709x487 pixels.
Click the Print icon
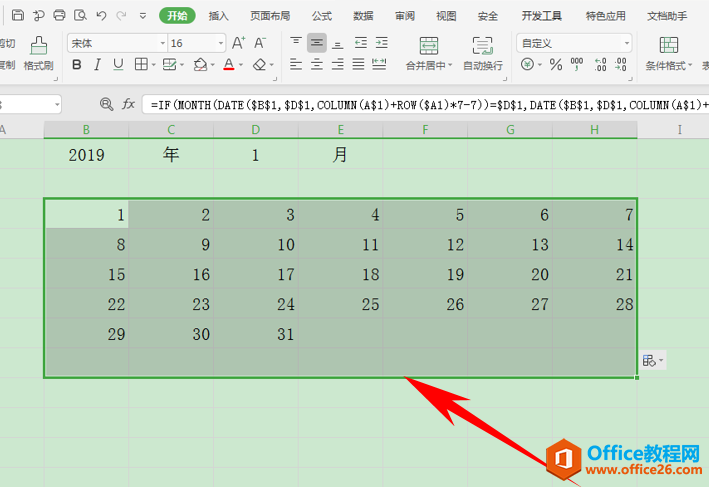coord(59,15)
